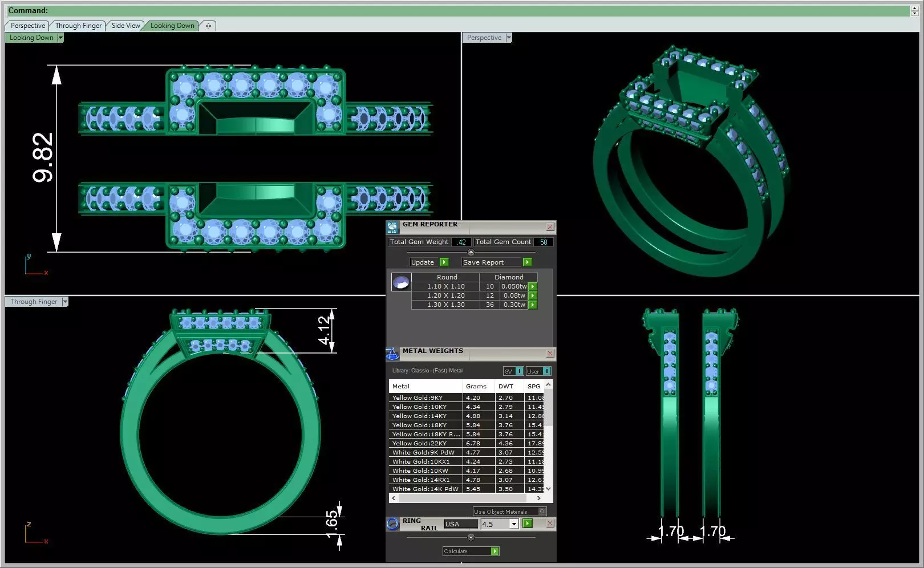The height and width of the screenshot is (568, 924).
Task: Click the Ring Rail icon
Action: [392, 524]
